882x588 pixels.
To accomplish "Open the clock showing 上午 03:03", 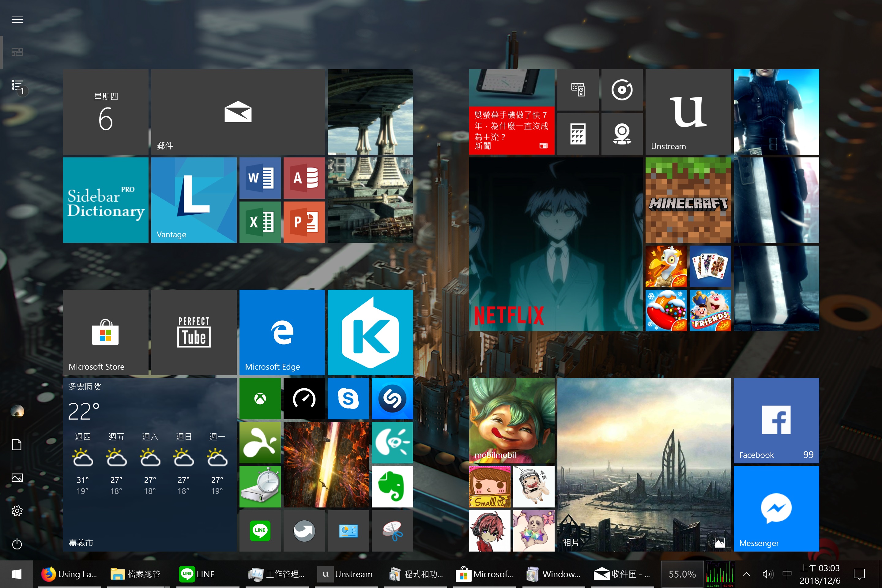I will (820, 574).
